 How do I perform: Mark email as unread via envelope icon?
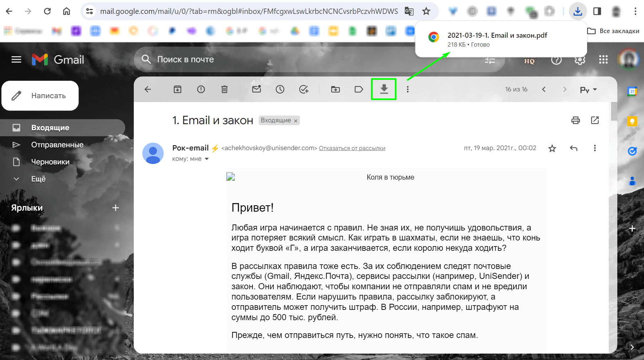tap(257, 89)
